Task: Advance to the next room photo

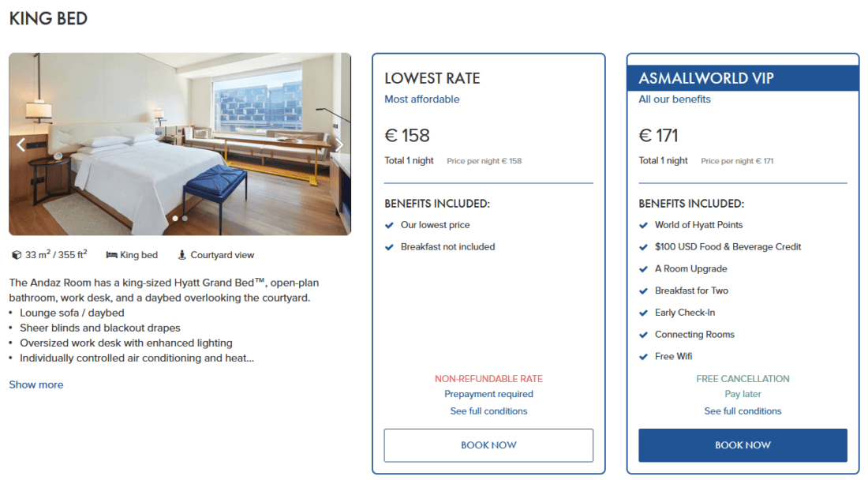Action: click(339, 144)
